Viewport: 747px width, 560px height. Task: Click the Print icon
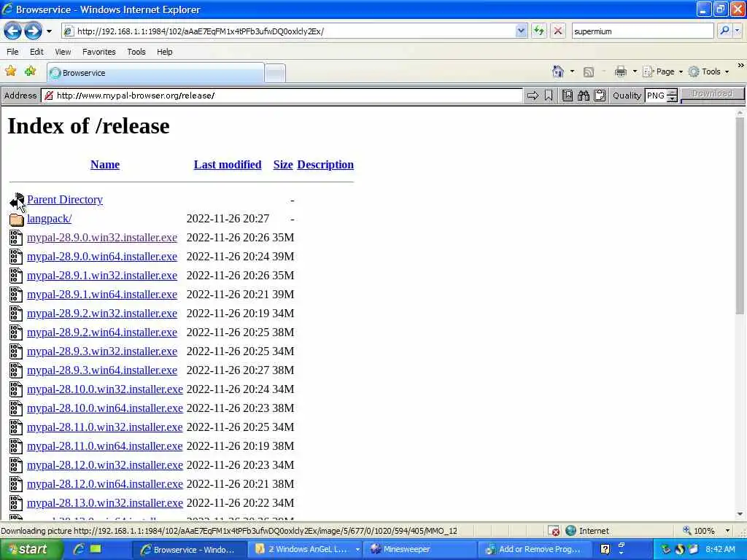(620, 71)
